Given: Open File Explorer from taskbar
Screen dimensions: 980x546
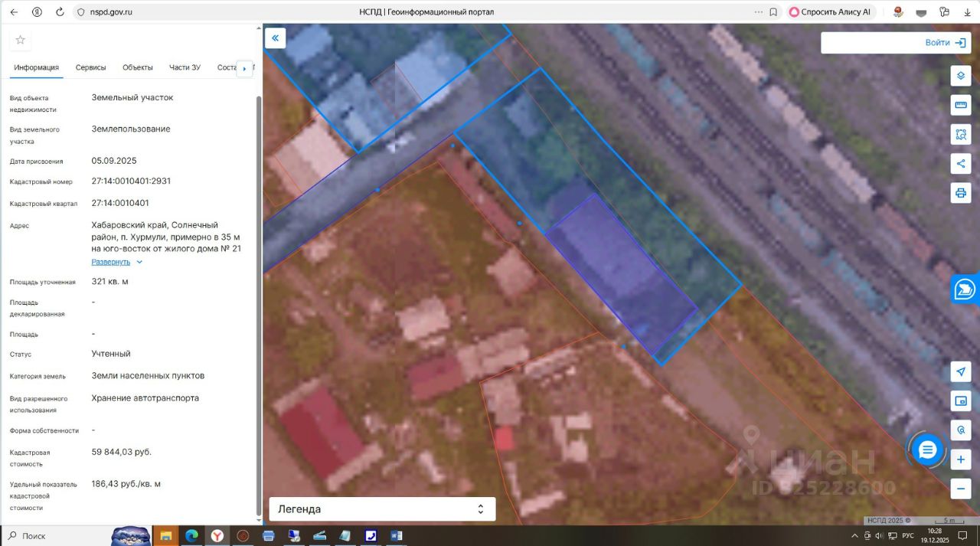Looking at the screenshot, I should point(166,536).
